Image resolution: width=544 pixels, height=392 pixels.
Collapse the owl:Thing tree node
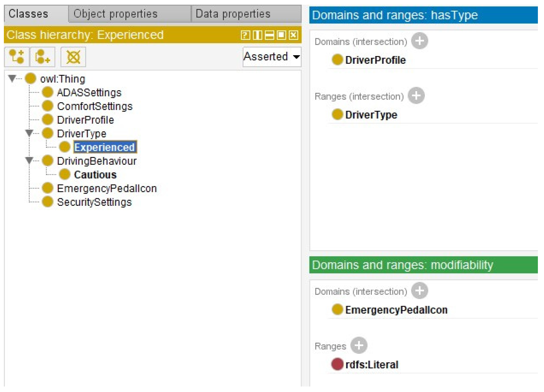click(x=12, y=78)
